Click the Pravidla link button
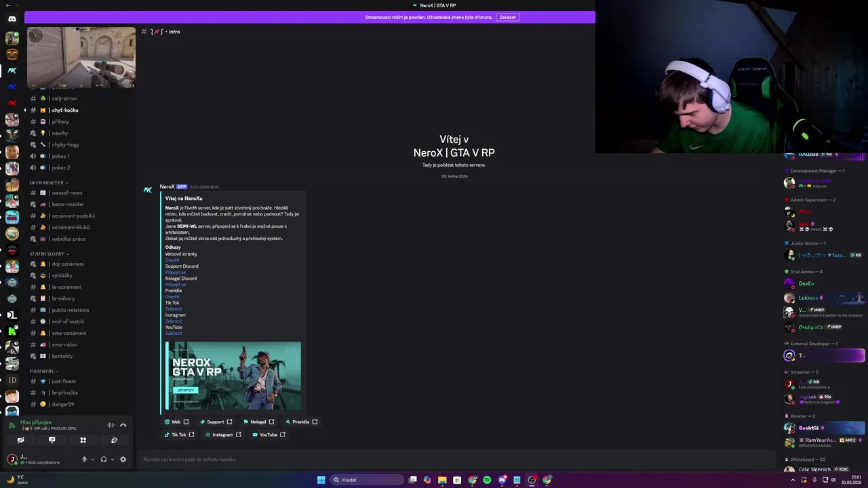Screen dimensions: 868x488 301,422
